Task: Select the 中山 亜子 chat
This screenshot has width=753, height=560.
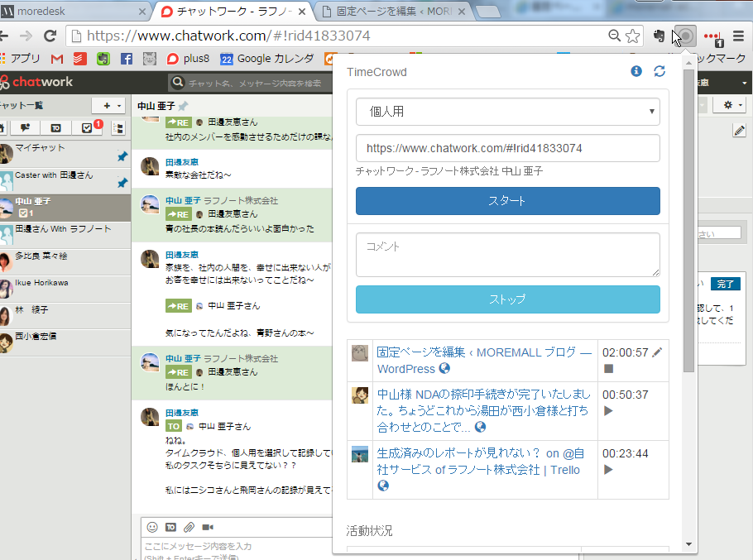Action: pyautogui.click(x=65, y=208)
